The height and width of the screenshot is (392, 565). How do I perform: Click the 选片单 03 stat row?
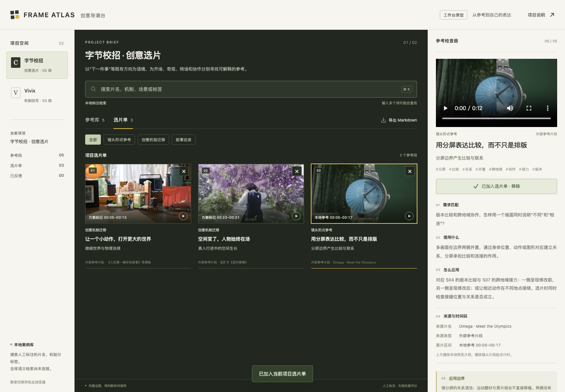click(x=37, y=165)
